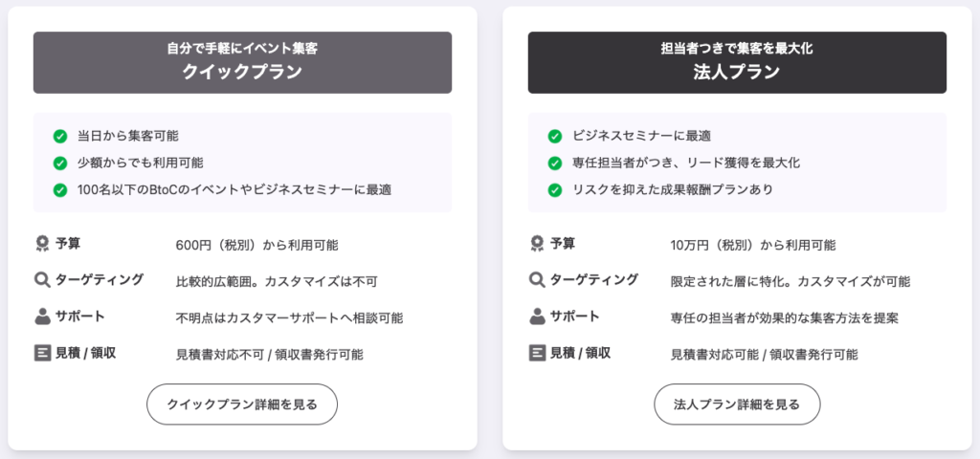Image resolution: width=980 pixels, height=459 pixels.
Task: Click the budget ribbon icon in Corporate Plan
Action: (537, 244)
